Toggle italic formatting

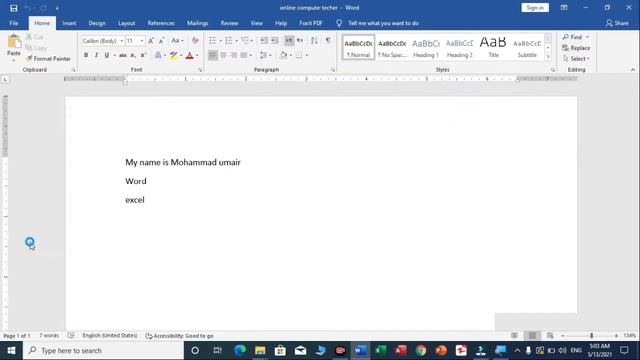(x=96, y=55)
